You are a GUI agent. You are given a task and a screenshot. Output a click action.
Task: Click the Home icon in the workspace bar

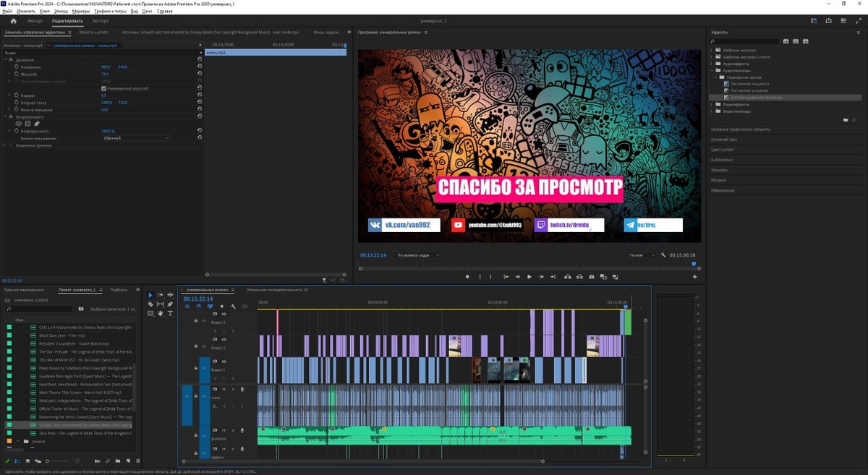pyautogui.click(x=13, y=21)
